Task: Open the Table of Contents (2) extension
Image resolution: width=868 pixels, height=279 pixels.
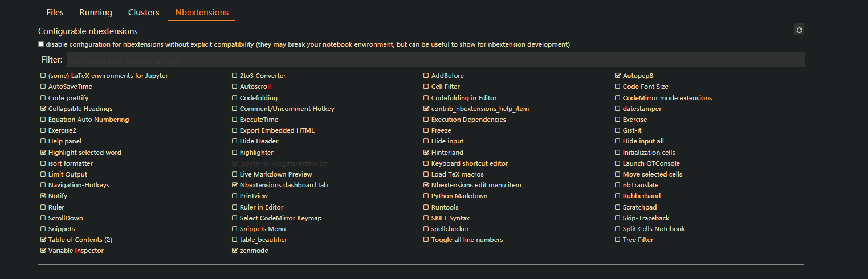Action: [80, 240]
